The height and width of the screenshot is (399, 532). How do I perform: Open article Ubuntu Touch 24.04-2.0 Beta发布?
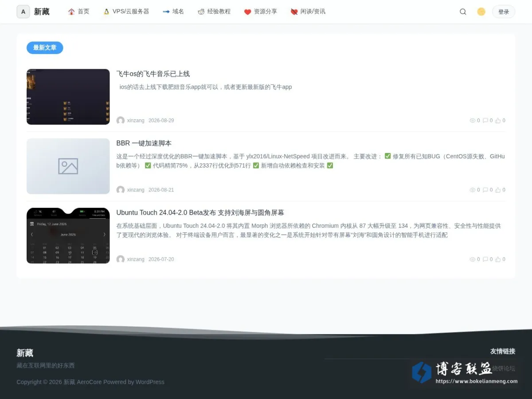coord(200,212)
